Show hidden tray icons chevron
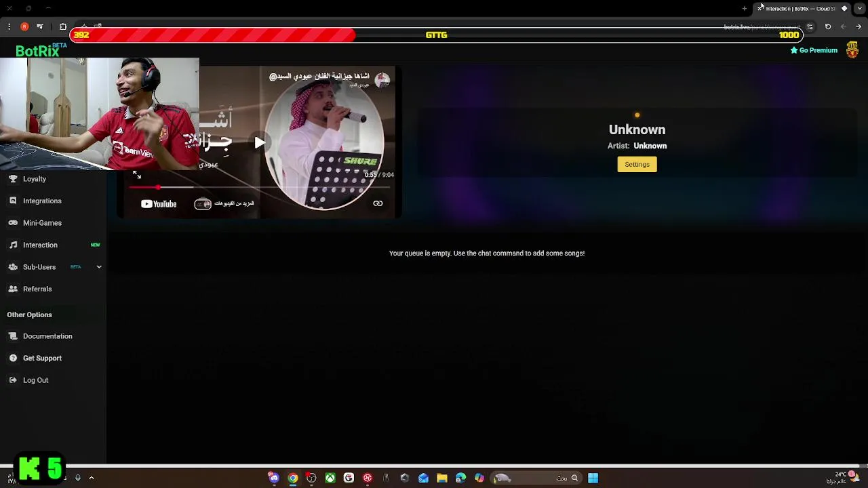The height and width of the screenshot is (488, 868). (x=92, y=478)
